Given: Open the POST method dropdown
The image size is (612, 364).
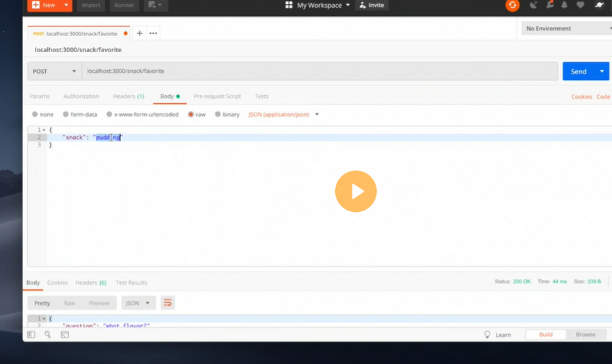Looking at the screenshot, I should (x=54, y=71).
